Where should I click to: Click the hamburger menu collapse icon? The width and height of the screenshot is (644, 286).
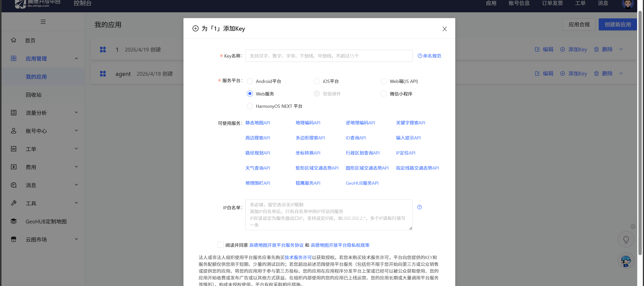pos(43,22)
